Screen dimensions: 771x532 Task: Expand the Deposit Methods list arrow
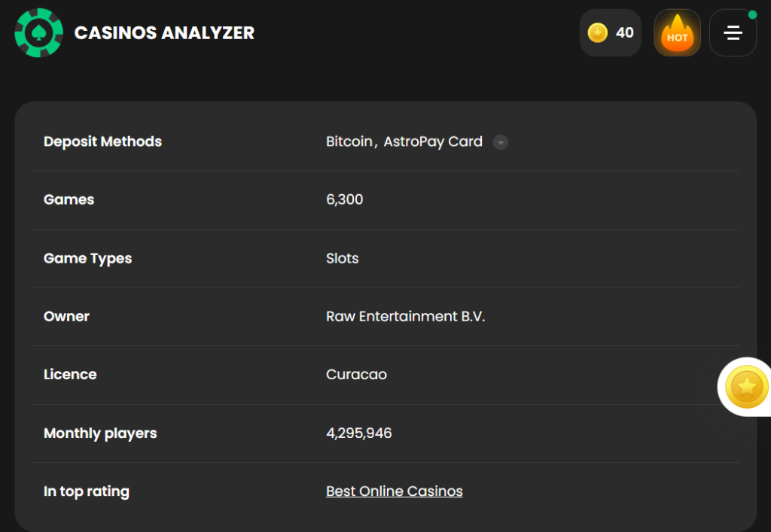pyautogui.click(x=501, y=142)
